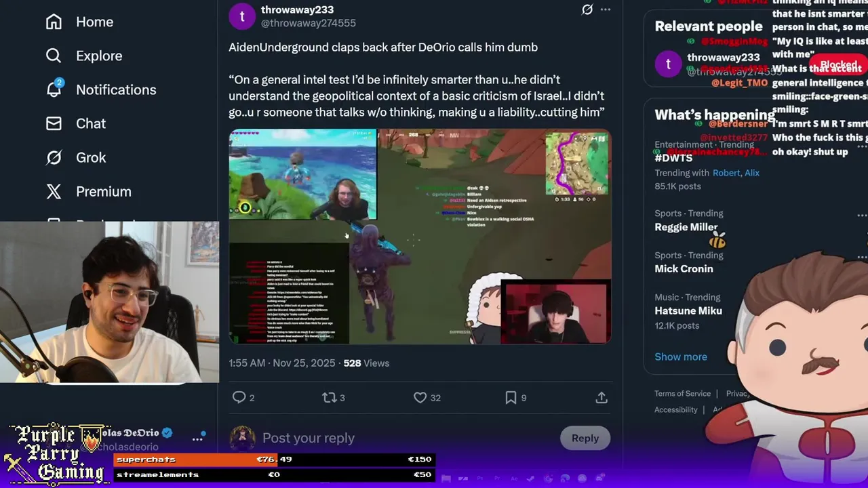Click the superchats progress bar
868x488 pixels.
274,460
